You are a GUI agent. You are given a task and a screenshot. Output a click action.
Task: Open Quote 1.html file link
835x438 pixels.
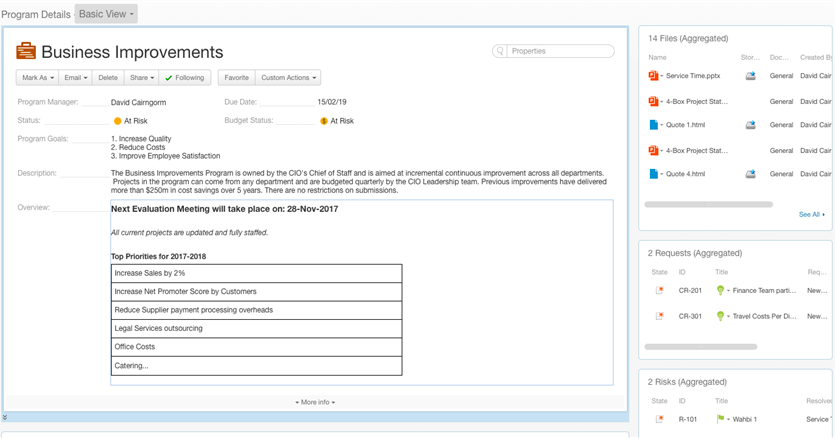tap(685, 125)
